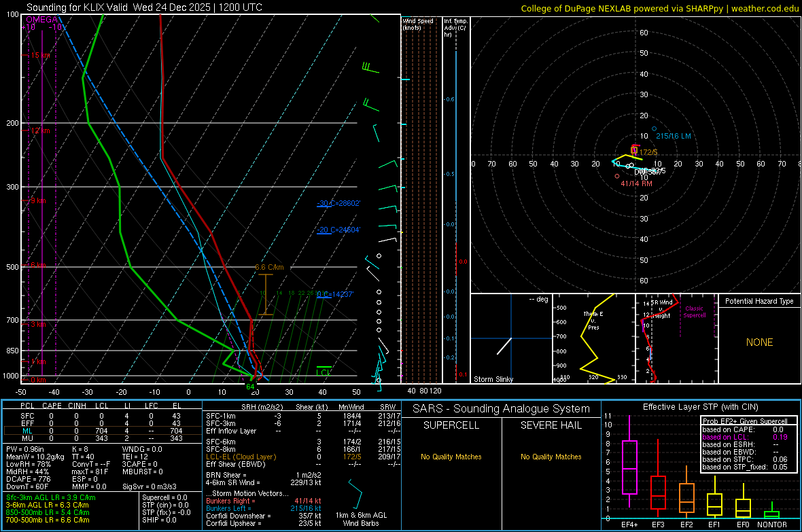This screenshot has height=532, width=802.
Task: Select the highlighted ML parcel row
Action: coord(101,431)
